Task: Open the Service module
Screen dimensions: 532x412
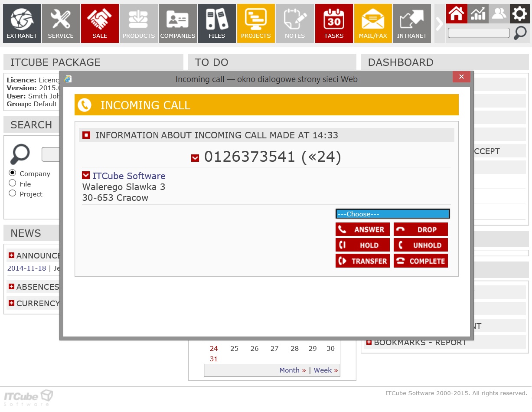Action: [x=61, y=23]
